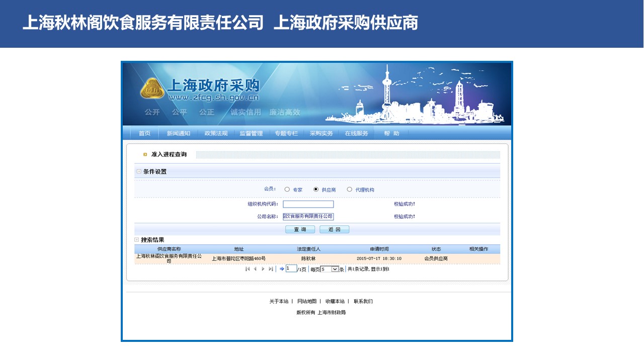Go to last page pagination icon
Image resolution: width=644 pixels, height=362 pixels.
(271, 269)
